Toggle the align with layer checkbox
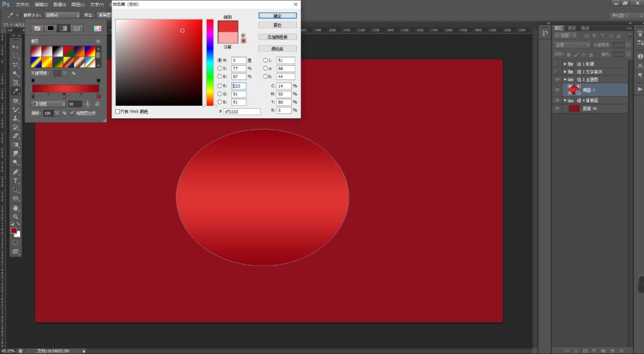The height and width of the screenshot is (354, 644). [72, 113]
